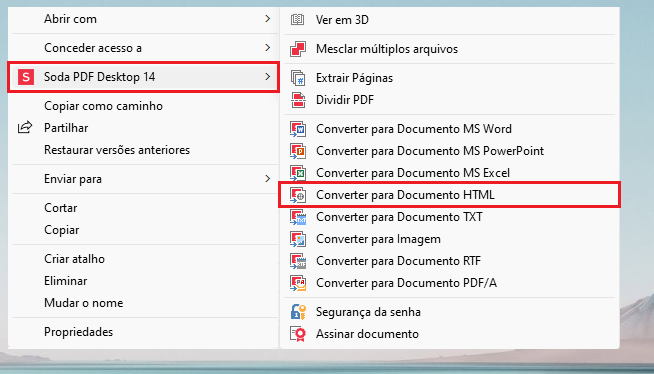Click the MS Excel conversion icon
This screenshot has height=374, width=654.
(298, 173)
